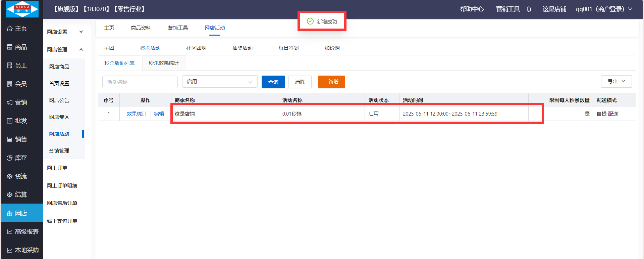Select 销售 sales in sidebar
Viewport: 644px width, 259px height.
(x=21, y=139)
